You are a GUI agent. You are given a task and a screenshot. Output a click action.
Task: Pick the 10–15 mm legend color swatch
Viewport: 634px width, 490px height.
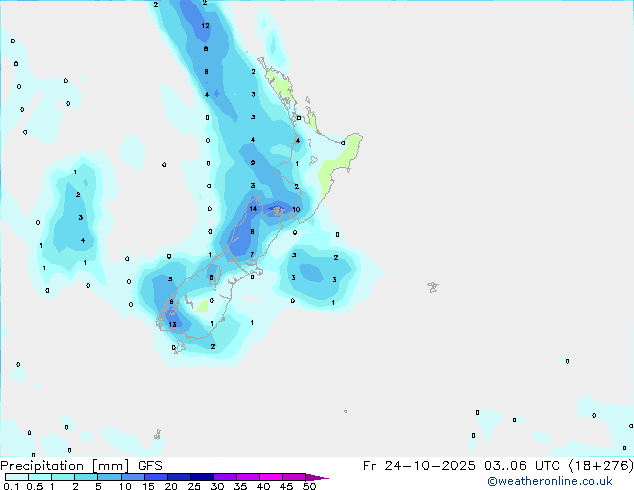[x=132, y=477]
